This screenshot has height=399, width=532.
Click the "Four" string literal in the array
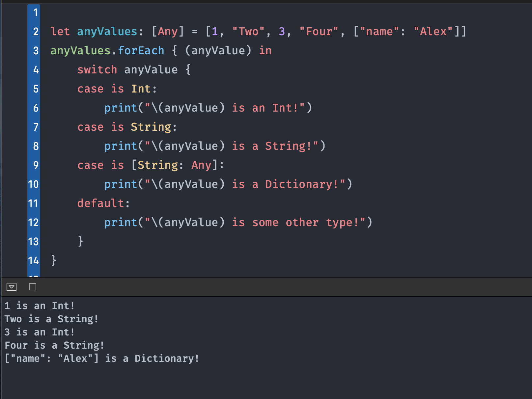tap(319, 32)
